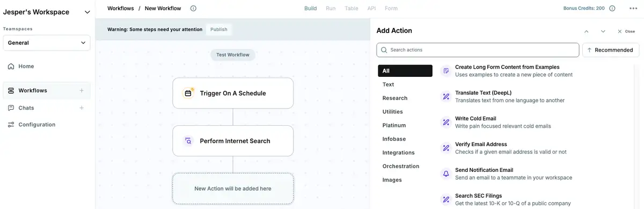
Task: Open the General teamspace dropdown
Action: [x=47, y=42]
